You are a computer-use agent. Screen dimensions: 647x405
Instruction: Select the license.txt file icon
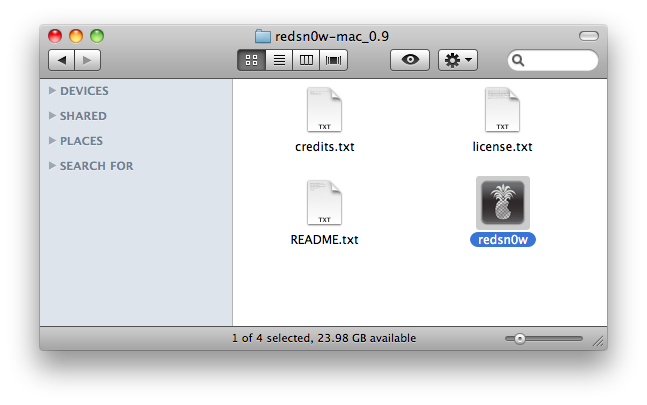pyautogui.click(x=502, y=111)
